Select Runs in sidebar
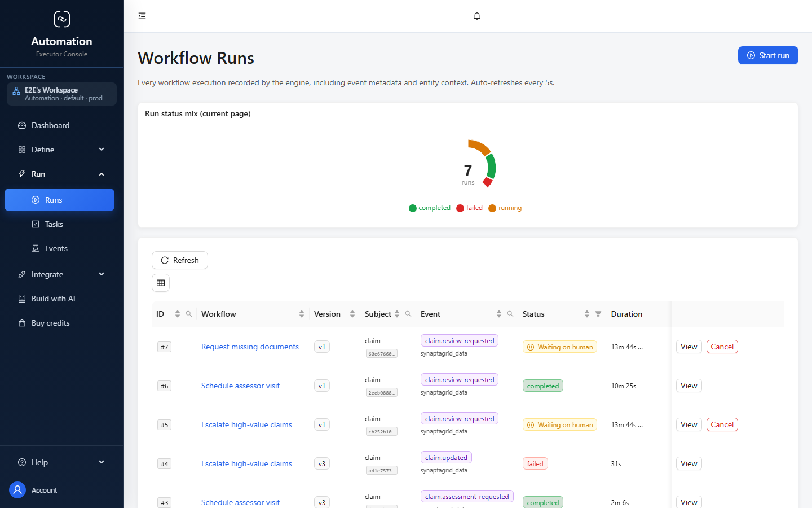The image size is (812, 508). [x=59, y=200]
